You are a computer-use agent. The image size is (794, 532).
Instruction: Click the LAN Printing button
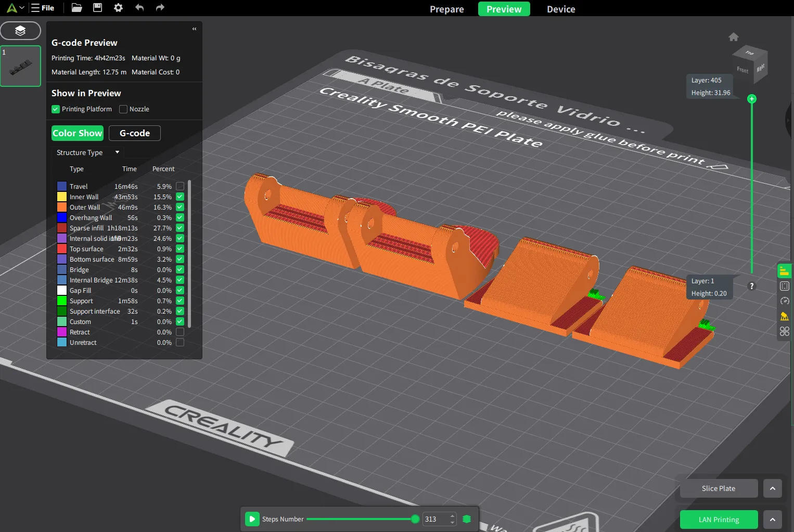[x=719, y=520]
